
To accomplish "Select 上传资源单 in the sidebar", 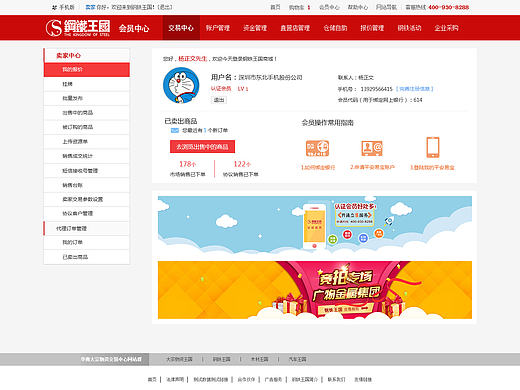I will [x=86, y=142].
